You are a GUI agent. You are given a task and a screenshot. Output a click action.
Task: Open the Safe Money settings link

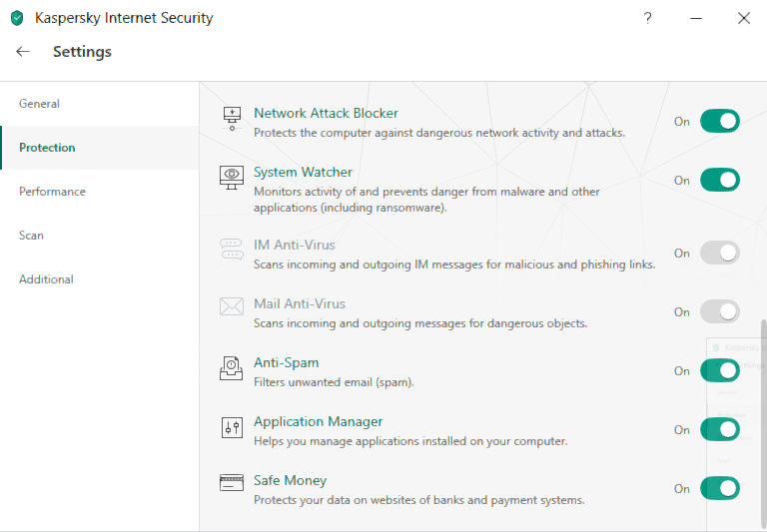290,481
